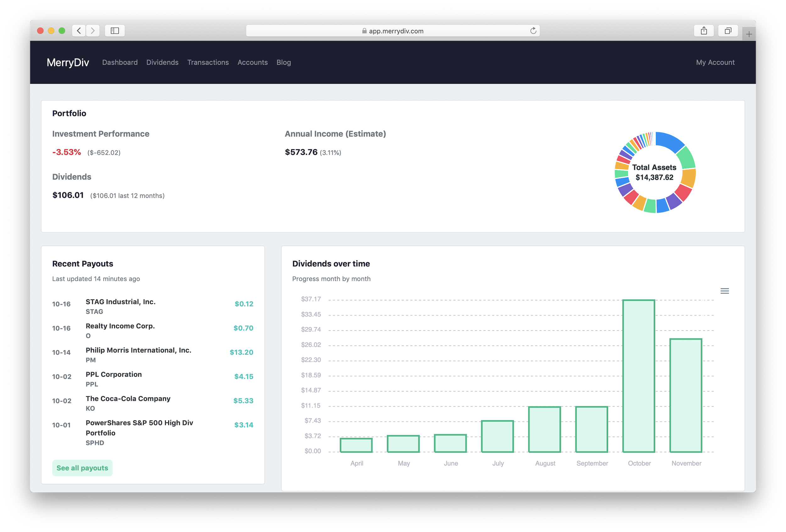Click the MerryDiv logo link
786x532 pixels.
tap(68, 62)
